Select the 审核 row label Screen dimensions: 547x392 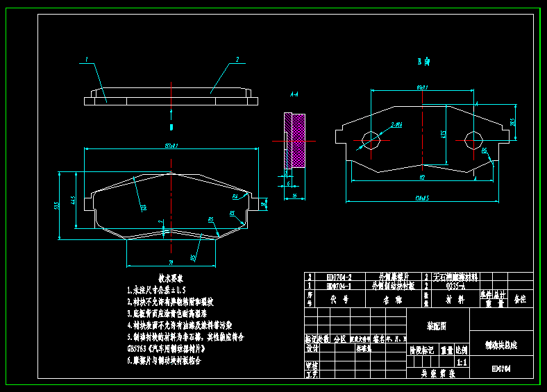312,366
